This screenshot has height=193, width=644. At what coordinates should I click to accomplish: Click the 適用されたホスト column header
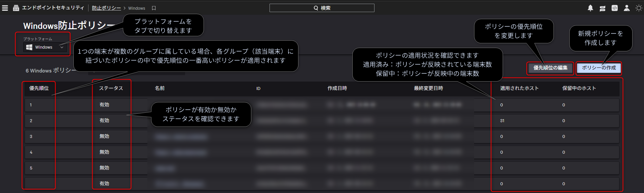coord(519,88)
